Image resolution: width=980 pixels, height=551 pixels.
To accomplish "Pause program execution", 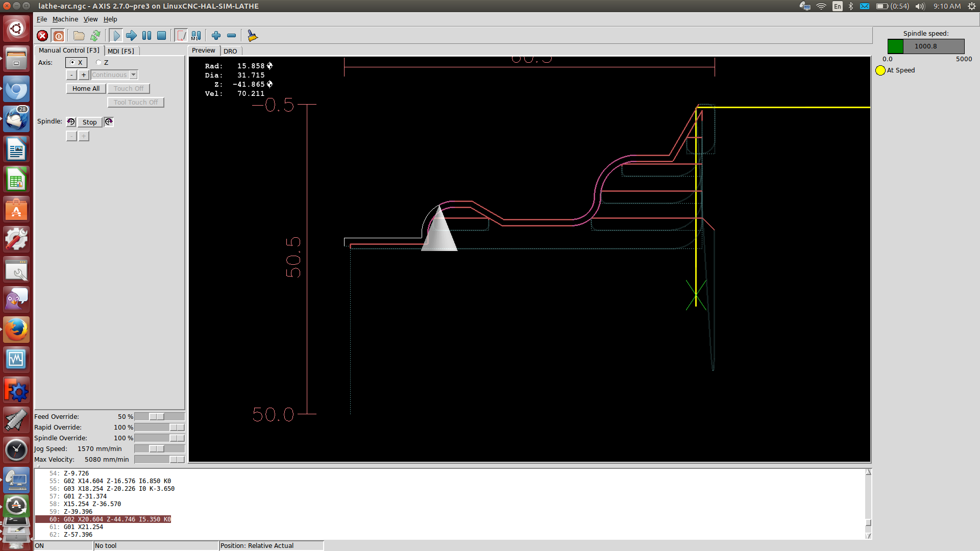I will [146, 36].
